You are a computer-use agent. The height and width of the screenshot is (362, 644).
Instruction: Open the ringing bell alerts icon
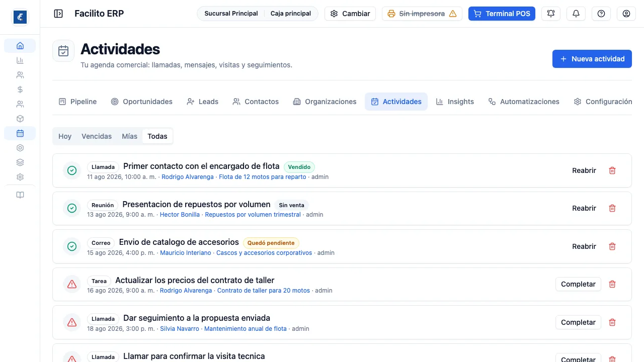click(551, 14)
